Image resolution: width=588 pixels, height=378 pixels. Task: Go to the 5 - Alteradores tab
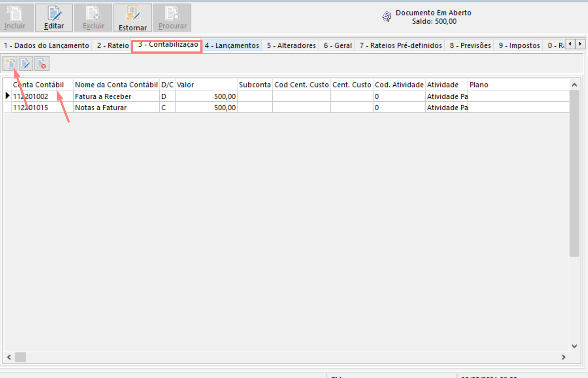pos(291,45)
